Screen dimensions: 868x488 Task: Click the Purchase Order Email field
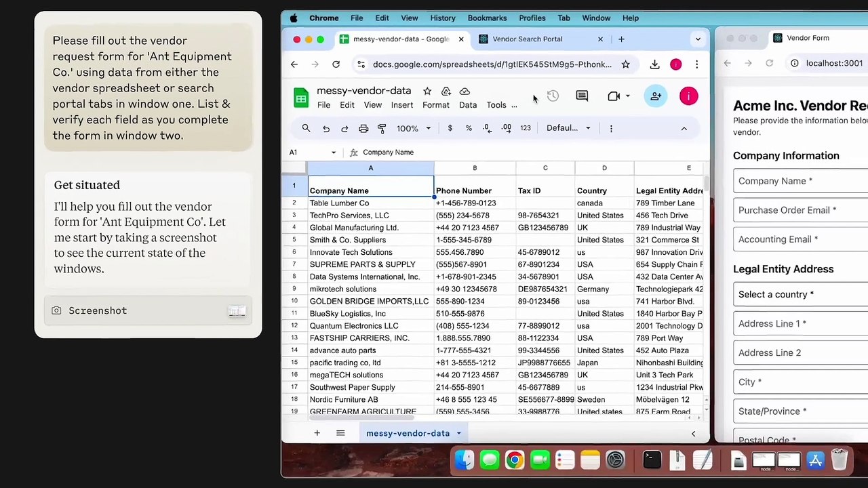800,210
